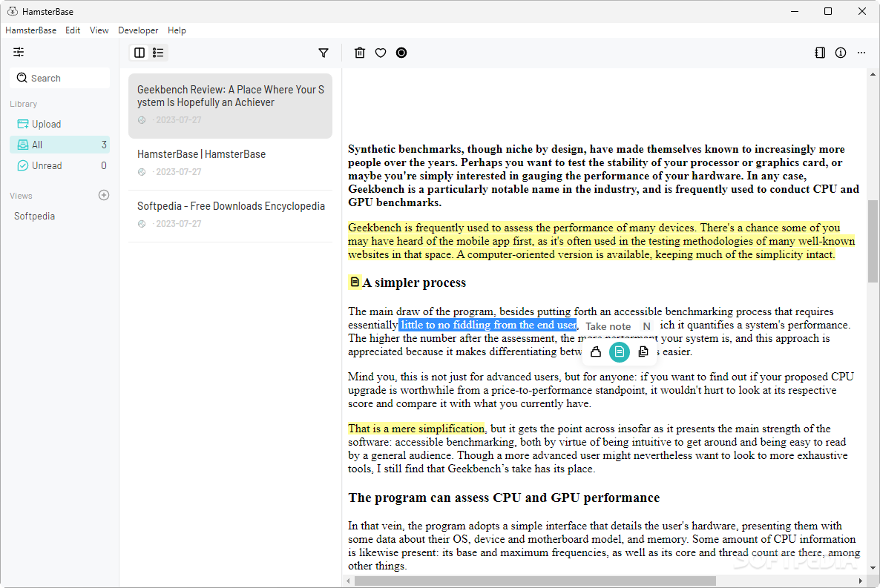Click the selected 'little to no fiddling' text

pos(487,325)
